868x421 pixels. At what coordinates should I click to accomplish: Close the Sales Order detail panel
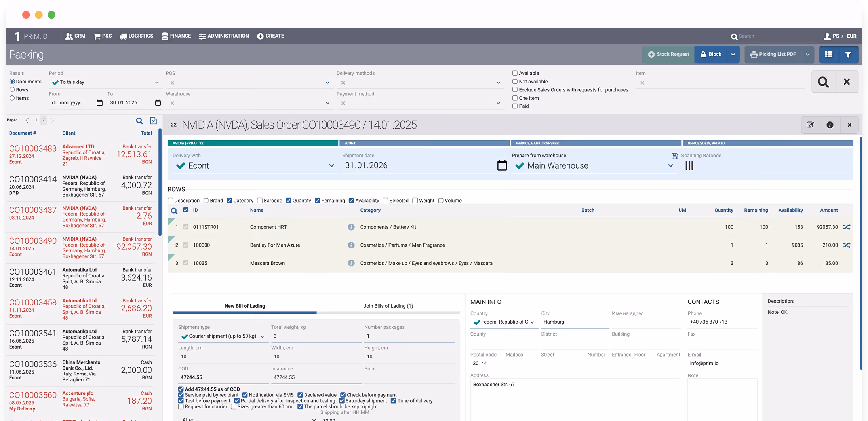(x=849, y=125)
